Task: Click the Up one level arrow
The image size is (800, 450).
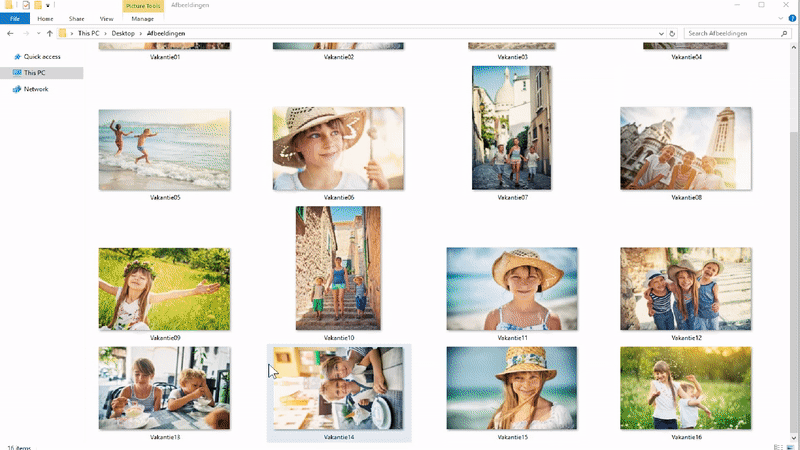Action: (49, 33)
